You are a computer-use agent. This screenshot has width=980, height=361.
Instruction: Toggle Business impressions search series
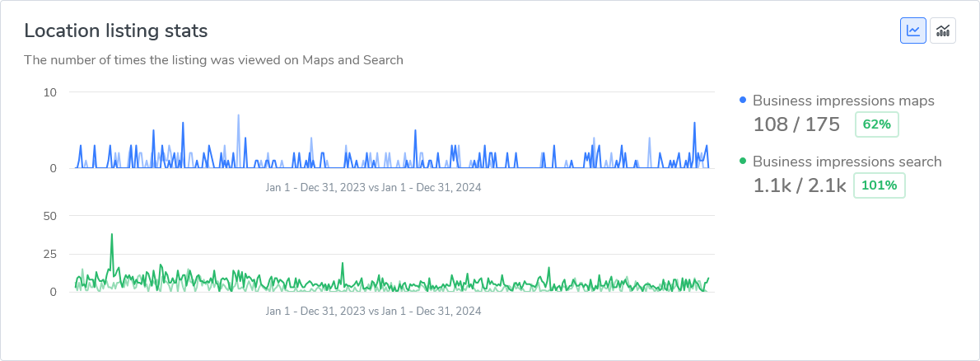point(847,162)
